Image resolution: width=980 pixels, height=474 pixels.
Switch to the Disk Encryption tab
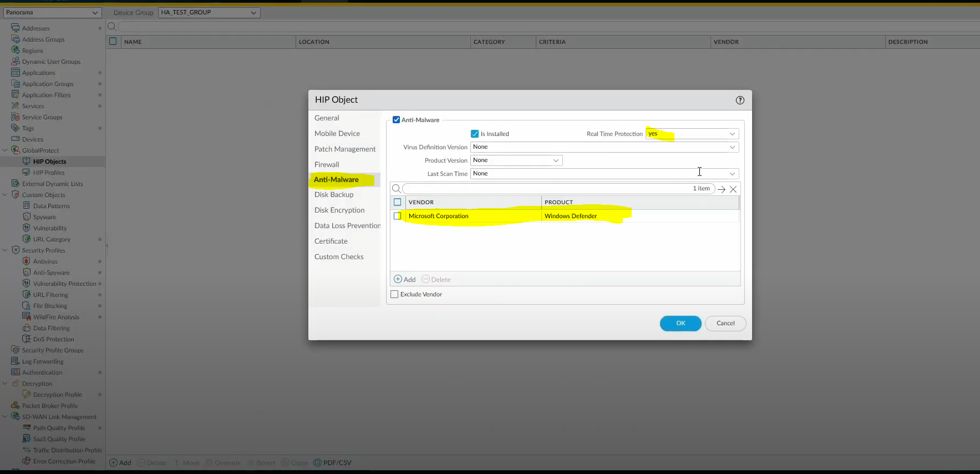pyautogui.click(x=339, y=210)
